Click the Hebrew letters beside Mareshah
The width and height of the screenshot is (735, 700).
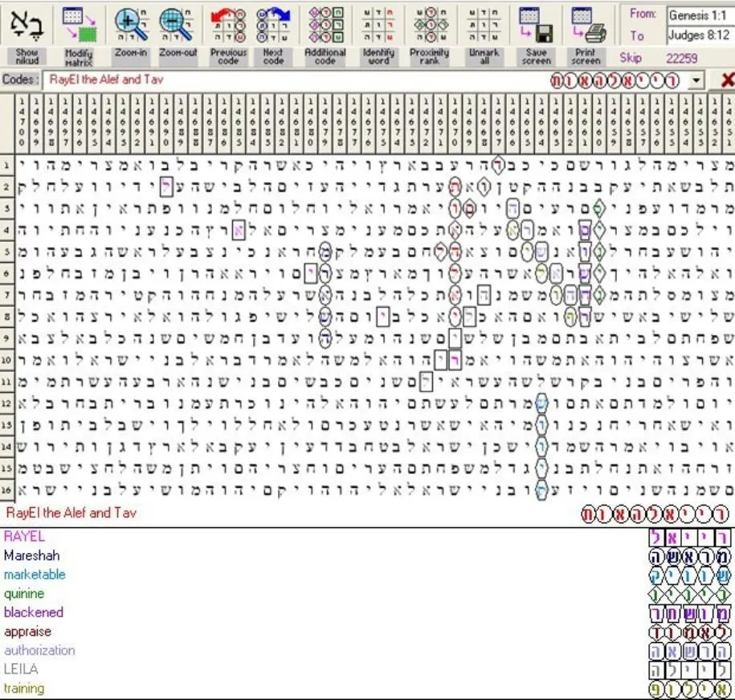click(689, 556)
